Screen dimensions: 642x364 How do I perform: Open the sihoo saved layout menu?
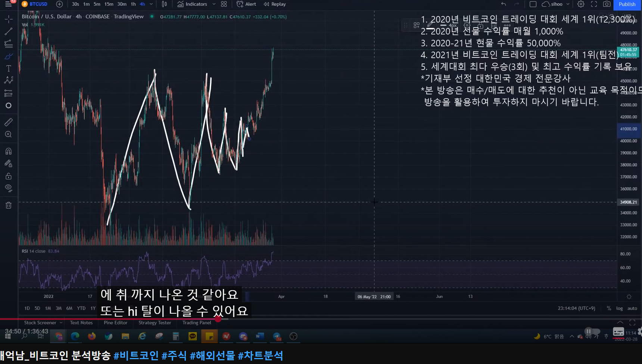[x=555, y=4]
